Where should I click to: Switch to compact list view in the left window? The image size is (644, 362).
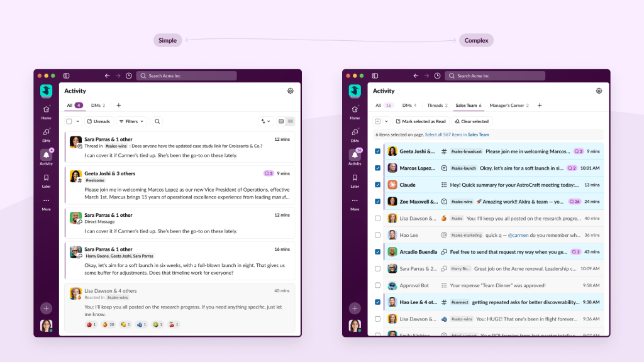[x=291, y=121]
